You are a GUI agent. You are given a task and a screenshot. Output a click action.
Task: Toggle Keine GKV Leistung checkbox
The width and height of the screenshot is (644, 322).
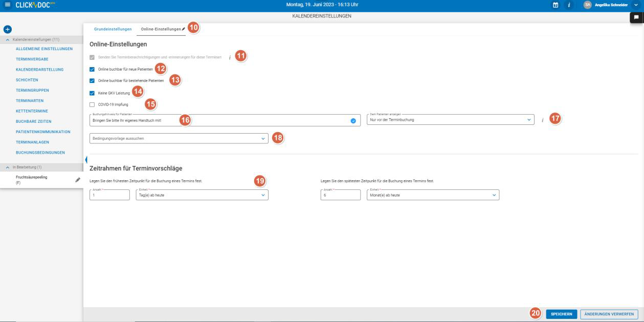point(92,93)
